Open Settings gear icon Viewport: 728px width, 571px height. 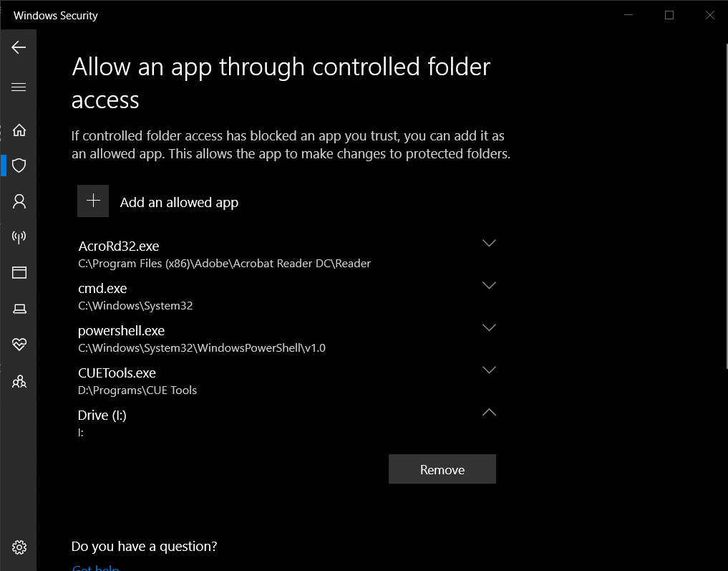click(x=19, y=547)
